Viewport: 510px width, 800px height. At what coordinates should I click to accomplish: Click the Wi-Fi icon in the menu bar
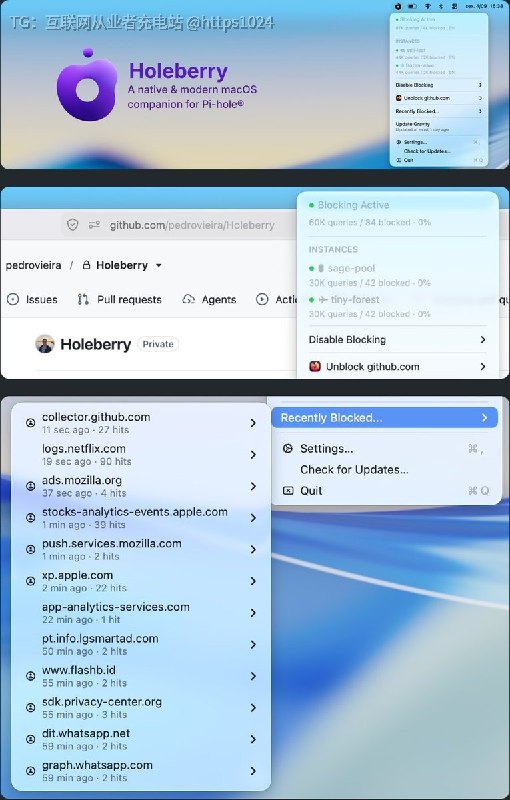click(428, 6)
